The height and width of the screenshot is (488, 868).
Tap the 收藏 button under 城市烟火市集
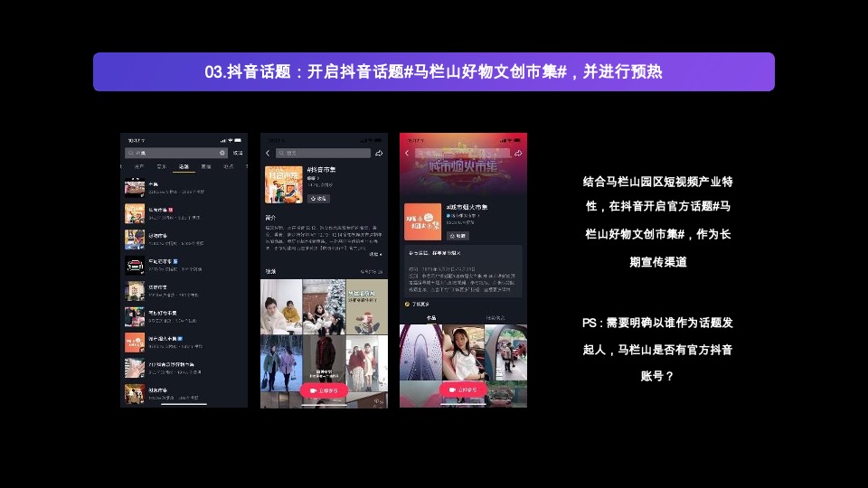click(458, 236)
